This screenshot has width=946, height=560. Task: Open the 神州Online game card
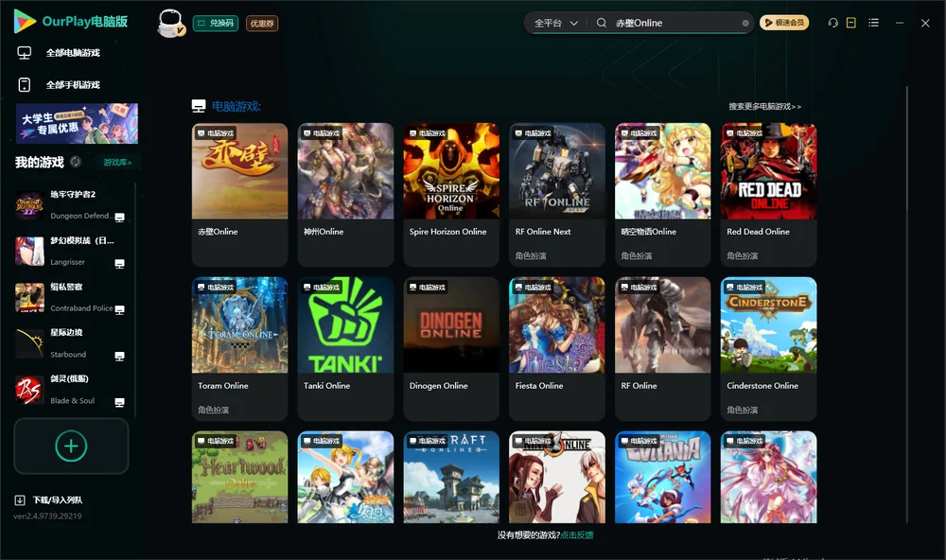pyautogui.click(x=345, y=194)
